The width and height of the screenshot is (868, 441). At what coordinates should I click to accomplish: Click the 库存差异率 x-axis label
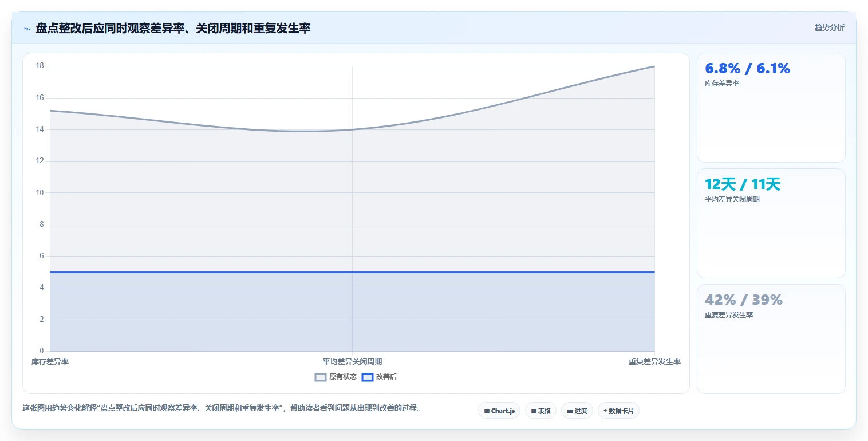tap(50, 361)
